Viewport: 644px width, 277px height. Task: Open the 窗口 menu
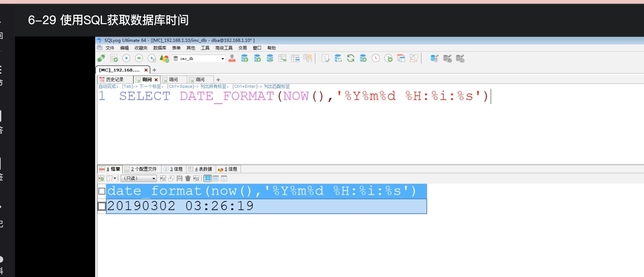pos(257,48)
